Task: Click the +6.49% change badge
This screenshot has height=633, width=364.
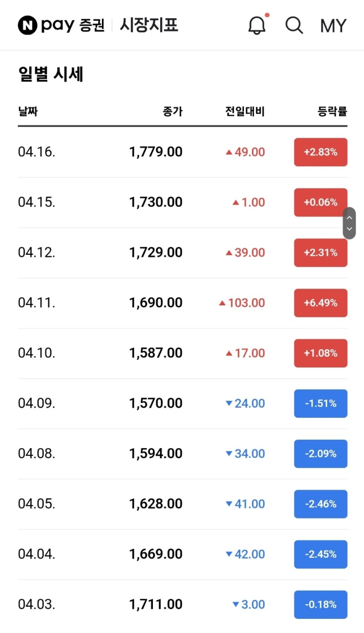Action: pyautogui.click(x=320, y=303)
